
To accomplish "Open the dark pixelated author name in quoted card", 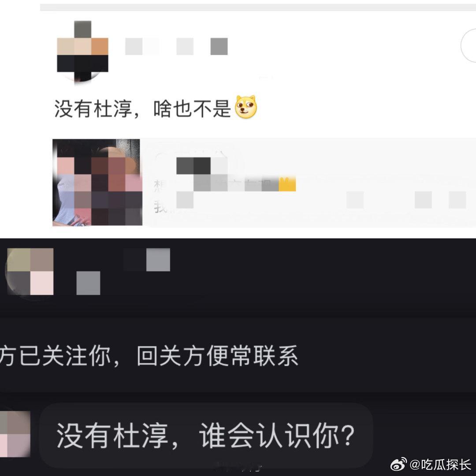I will (202, 166).
